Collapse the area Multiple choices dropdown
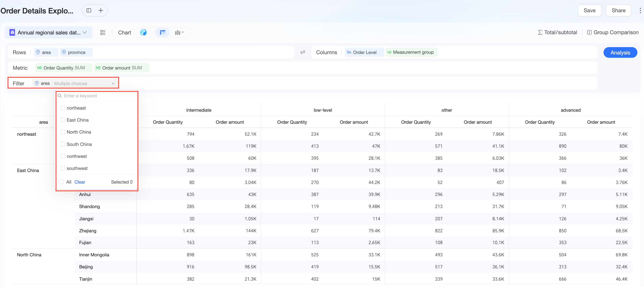Screen dimensions: 644x287 click(113, 83)
